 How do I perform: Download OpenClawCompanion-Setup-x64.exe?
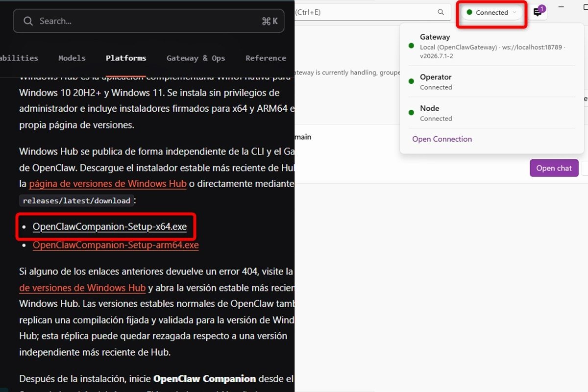(110, 227)
